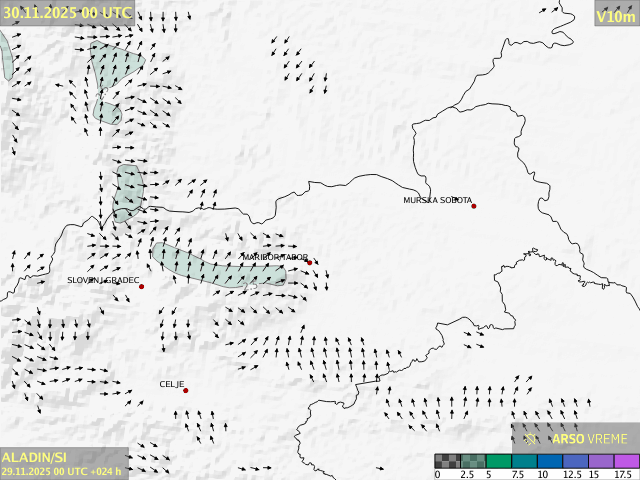Click the MURSKA SOBOTA city label
The height and width of the screenshot is (480, 640).
437,200
